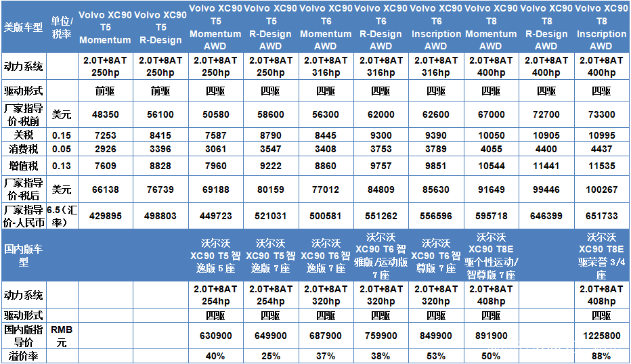The image size is (631, 364).
Task: Select the domestic price 891900
Action: pyautogui.click(x=491, y=336)
